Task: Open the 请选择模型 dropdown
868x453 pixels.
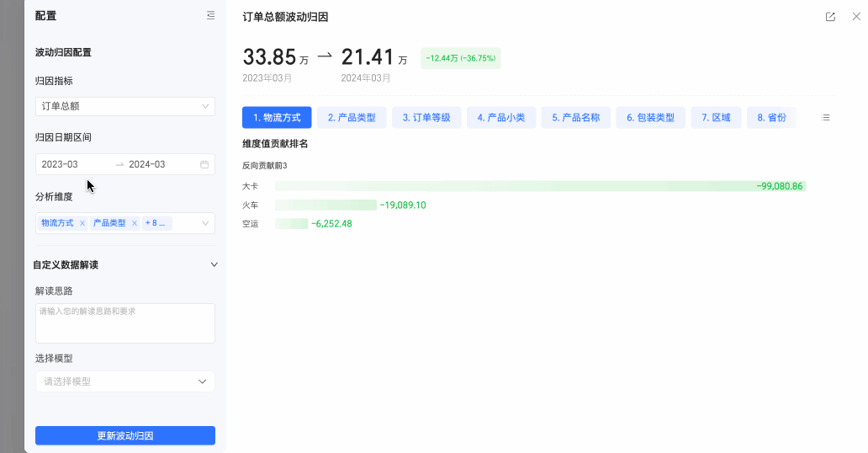Action: click(125, 381)
